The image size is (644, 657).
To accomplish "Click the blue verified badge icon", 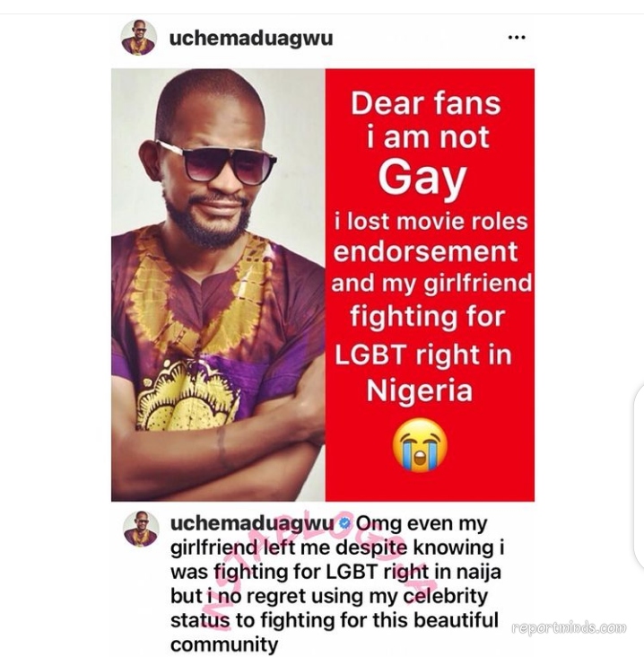I will point(344,524).
